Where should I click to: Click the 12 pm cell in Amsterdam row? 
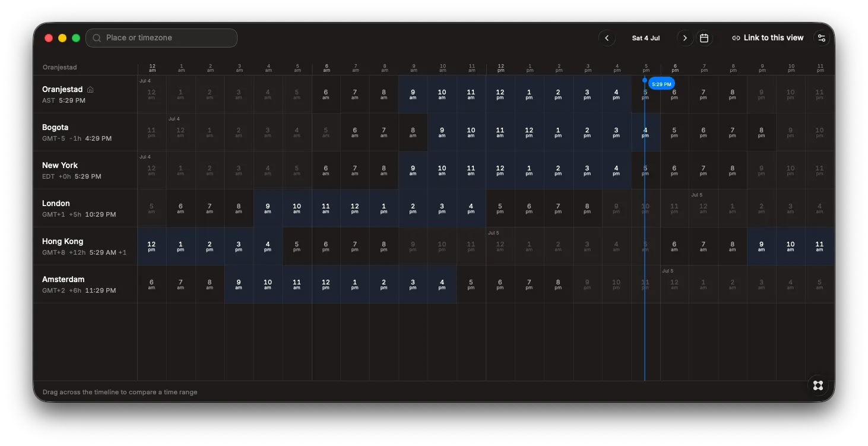pos(325,284)
